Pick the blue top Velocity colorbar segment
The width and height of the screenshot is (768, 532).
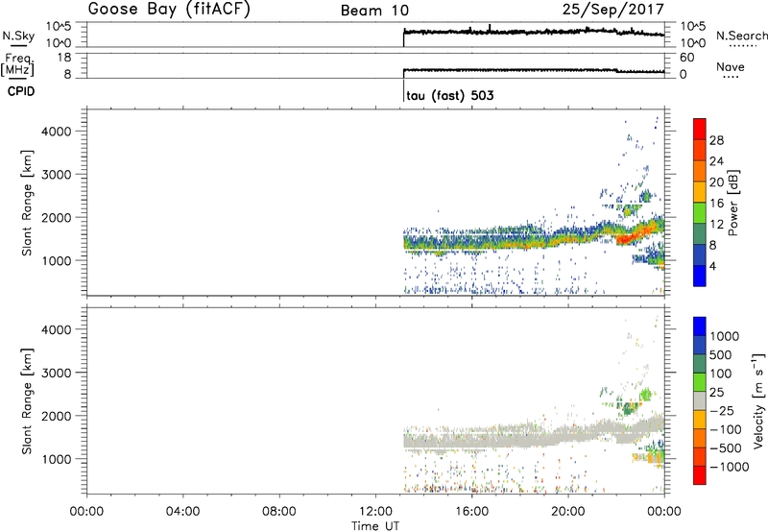click(x=701, y=326)
